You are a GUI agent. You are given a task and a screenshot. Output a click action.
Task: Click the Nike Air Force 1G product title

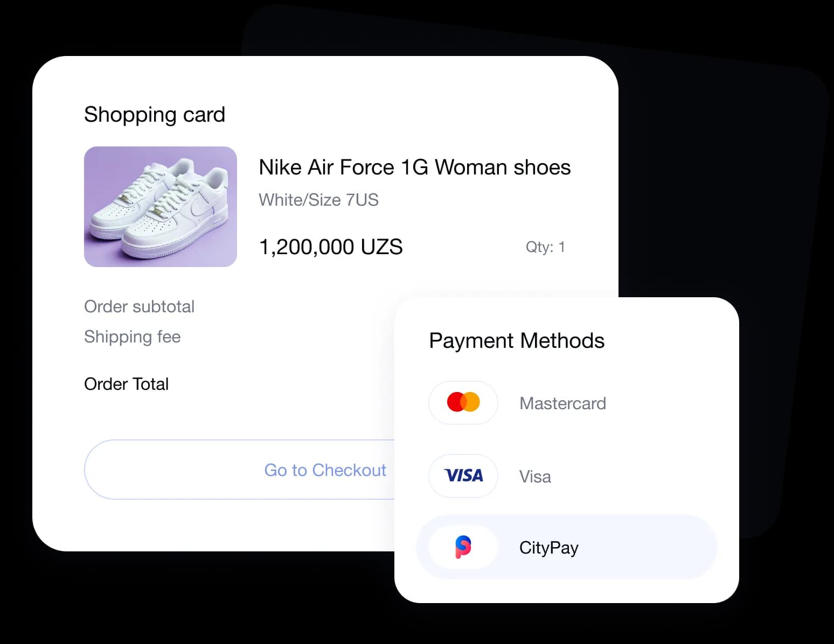click(x=414, y=167)
